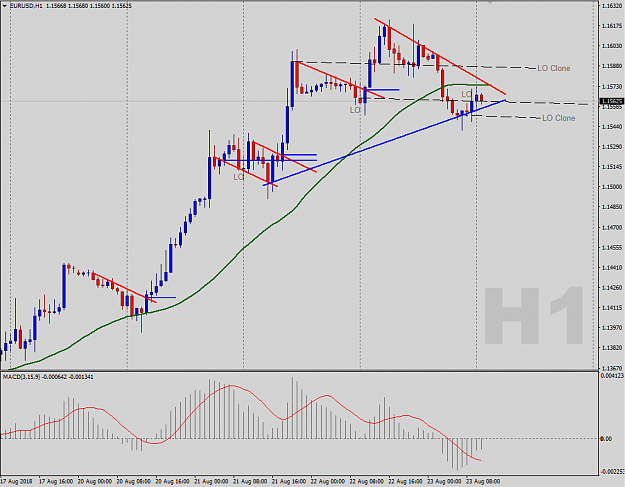The image size is (625, 487).
Task: Select the LO Clone label near 1.15440
Action: coord(558,118)
